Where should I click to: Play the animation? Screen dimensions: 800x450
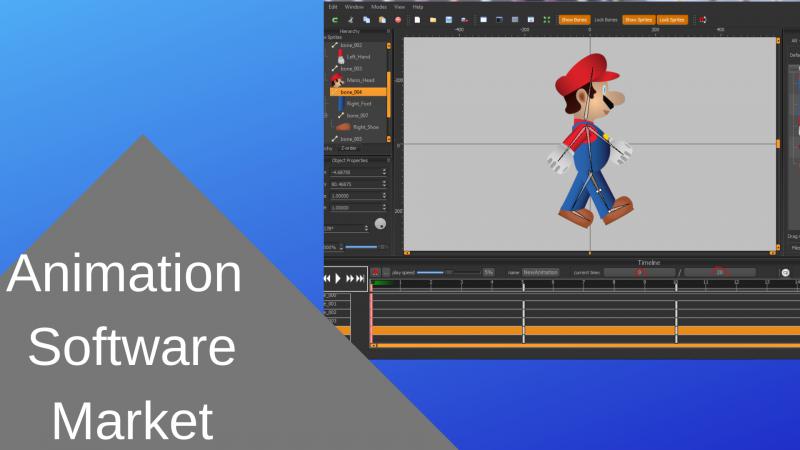pos(338,279)
